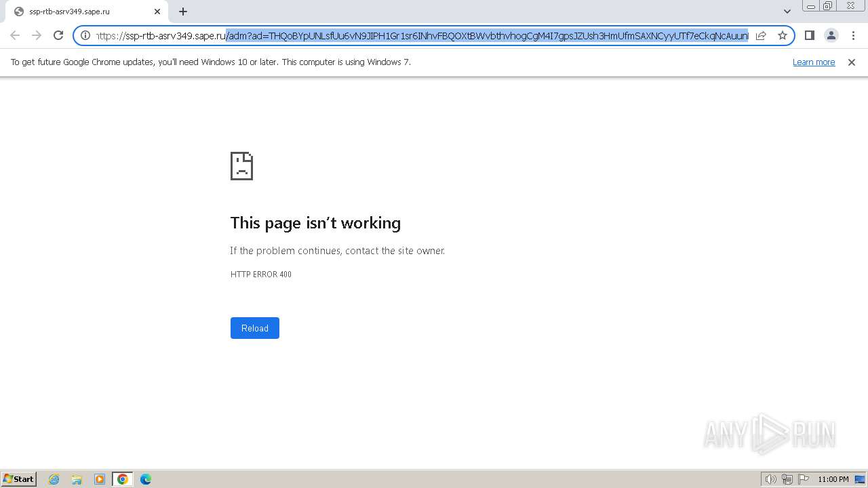The width and height of the screenshot is (868, 488).
Task: Open the side panel icon
Action: click(809, 35)
